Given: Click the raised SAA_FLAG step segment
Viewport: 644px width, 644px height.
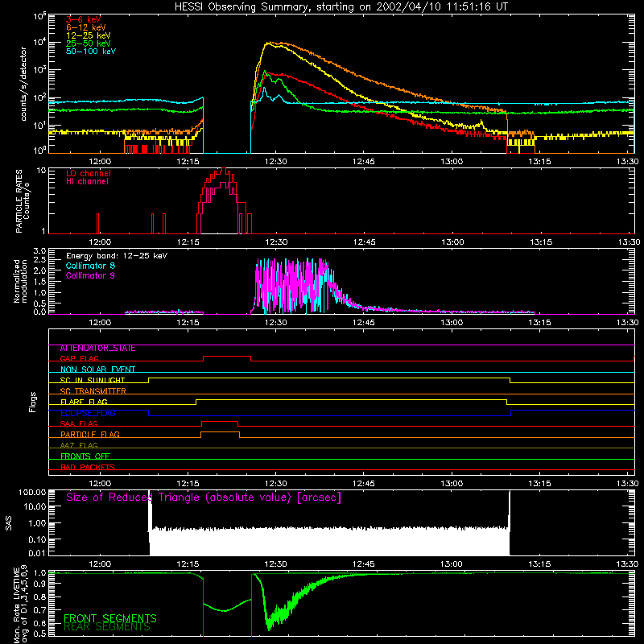Looking at the screenshot, I should 220,421.
